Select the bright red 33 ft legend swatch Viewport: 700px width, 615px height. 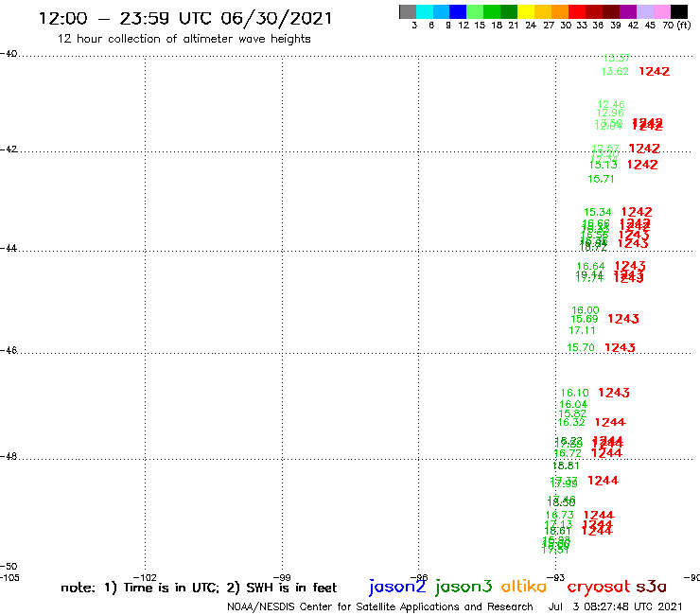(x=577, y=11)
